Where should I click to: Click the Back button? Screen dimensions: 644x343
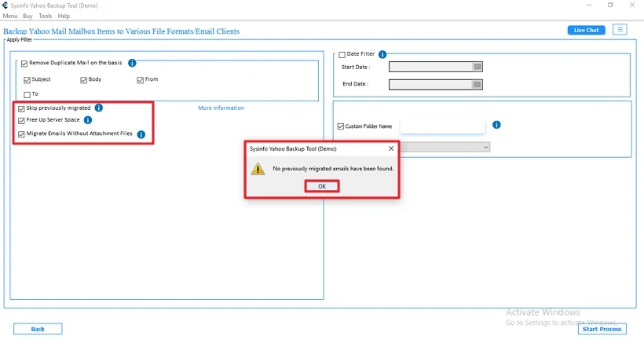click(x=38, y=329)
